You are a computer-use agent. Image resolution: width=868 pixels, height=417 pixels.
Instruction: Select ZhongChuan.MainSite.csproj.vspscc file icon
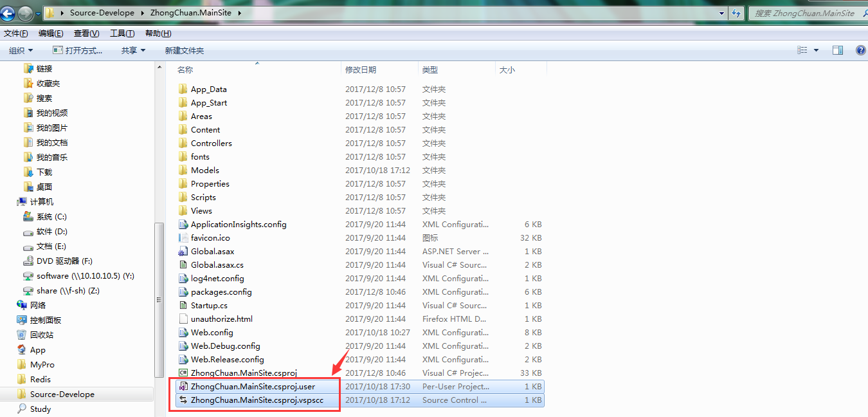pyautogui.click(x=183, y=400)
